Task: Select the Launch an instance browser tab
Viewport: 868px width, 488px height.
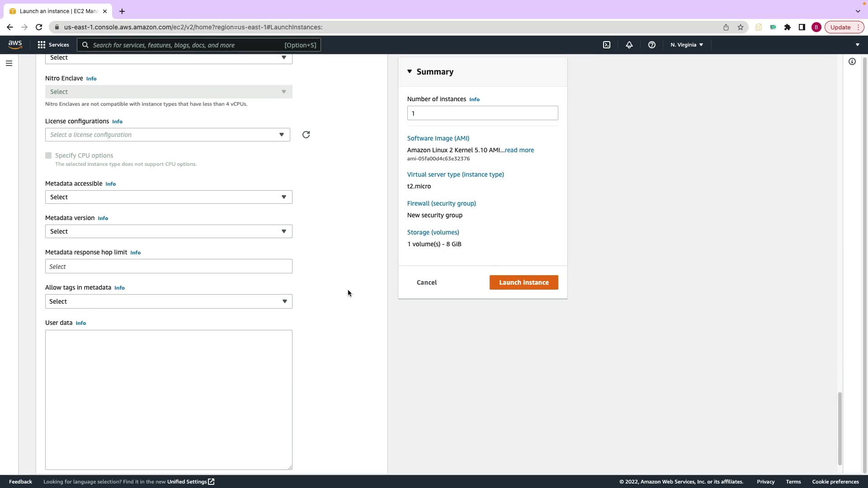Action: tap(58, 11)
